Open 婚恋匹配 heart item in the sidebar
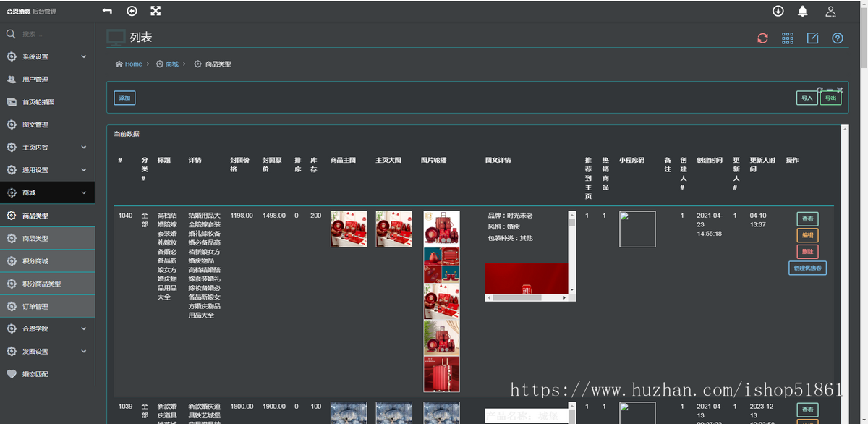The height and width of the screenshot is (424, 868). (47, 374)
